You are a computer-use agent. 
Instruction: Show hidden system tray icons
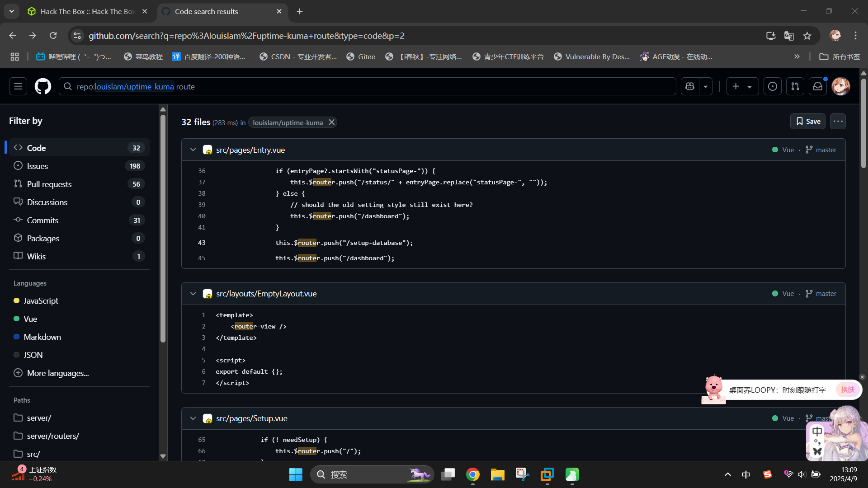728,474
